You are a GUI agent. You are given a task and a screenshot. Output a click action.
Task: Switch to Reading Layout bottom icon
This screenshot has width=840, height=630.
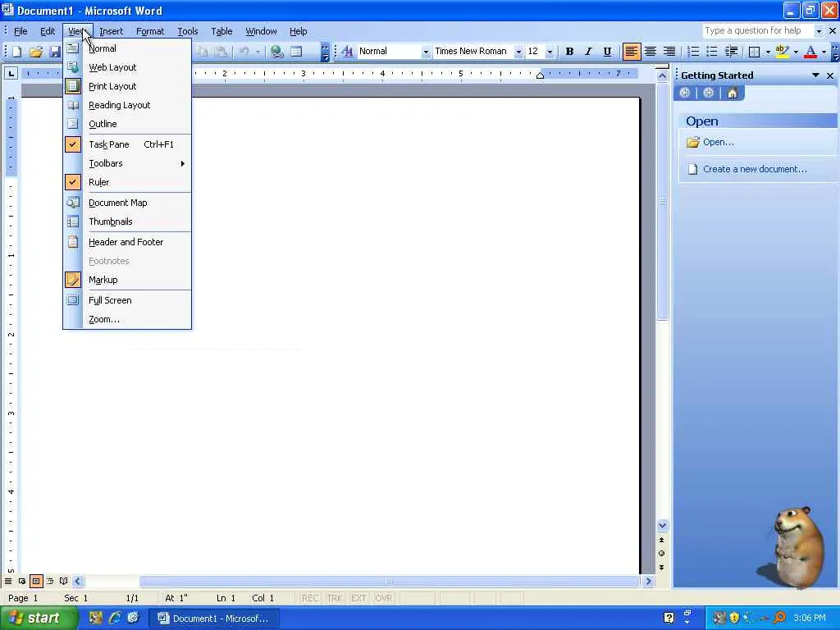tap(64, 581)
